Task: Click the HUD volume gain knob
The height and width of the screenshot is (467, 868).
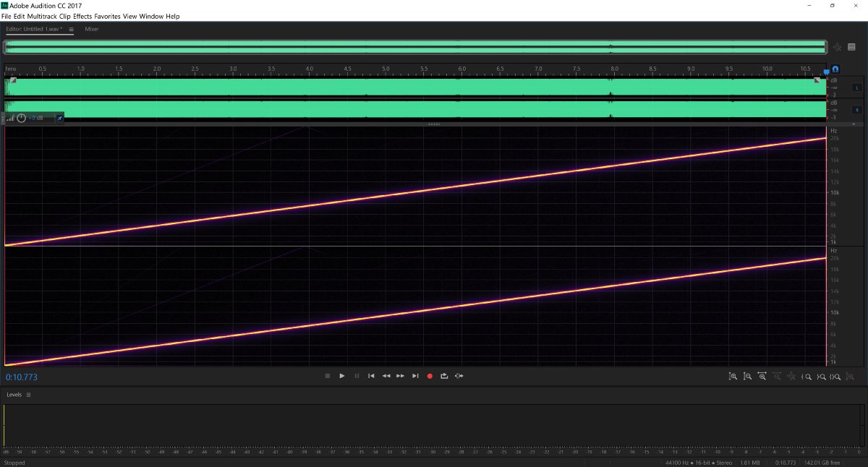Action: [21, 118]
